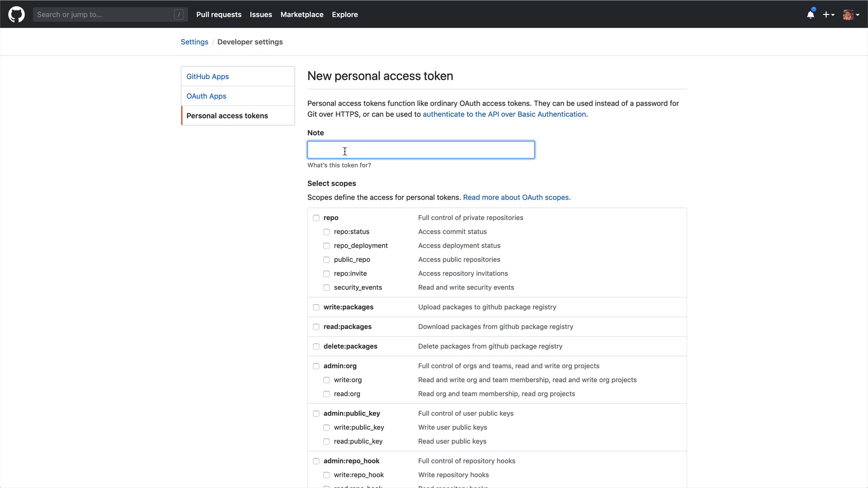
Task: Check the repo scope checkbox
Action: 316,218
